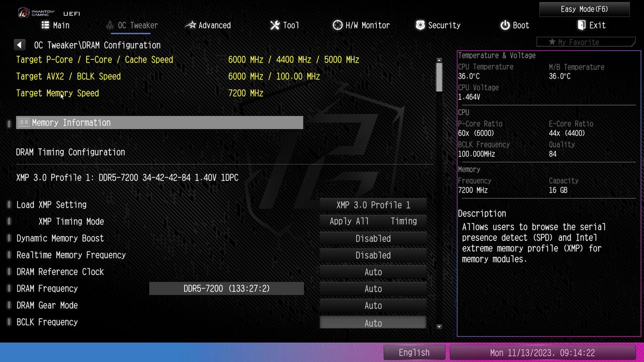Viewport: 644px width, 362px height.
Task: Click the settings list scrollbar thumb
Action: [x=439, y=77]
